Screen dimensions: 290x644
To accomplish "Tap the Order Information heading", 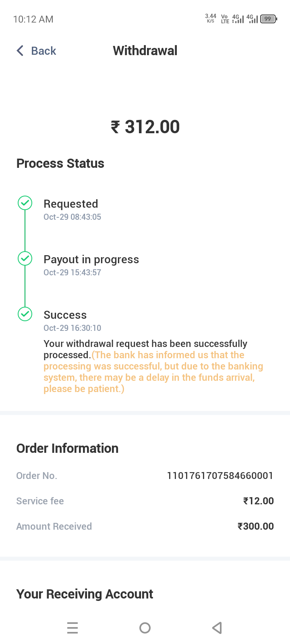I will click(x=67, y=448).
